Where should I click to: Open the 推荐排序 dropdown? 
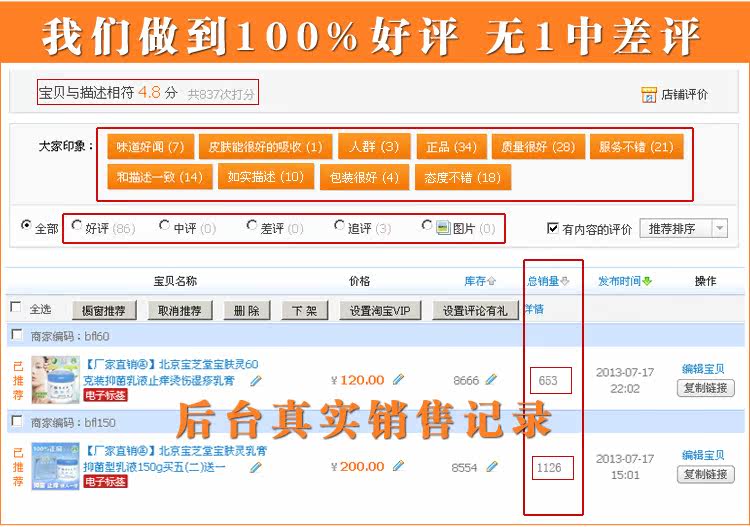click(x=684, y=229)
